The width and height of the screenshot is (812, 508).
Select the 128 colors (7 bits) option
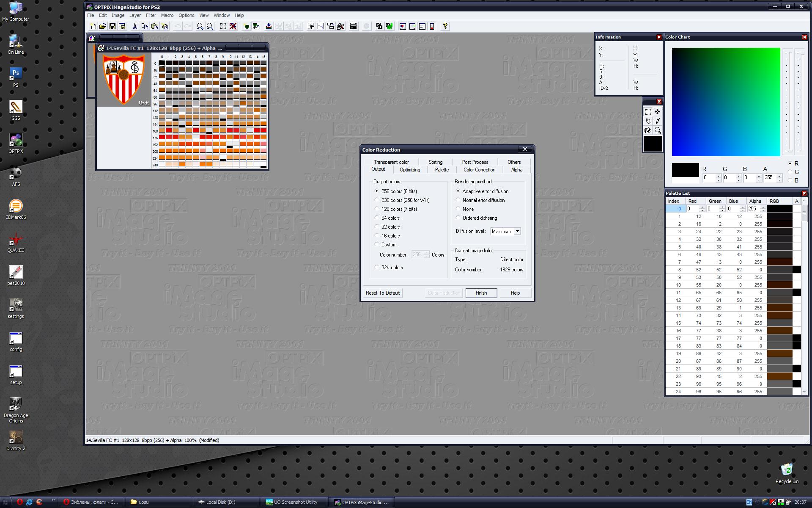pyautogui.click(x=377, y=209)
